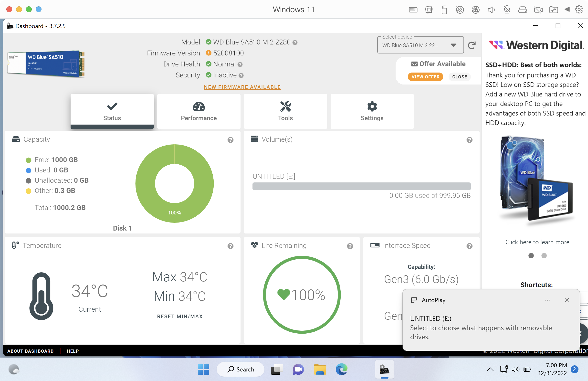Image resolution: width=588 pixels, height=381 pixels.
Task: Open AutoPlay notification options menu
Action: pyautogui.click(x=547, y=300)
